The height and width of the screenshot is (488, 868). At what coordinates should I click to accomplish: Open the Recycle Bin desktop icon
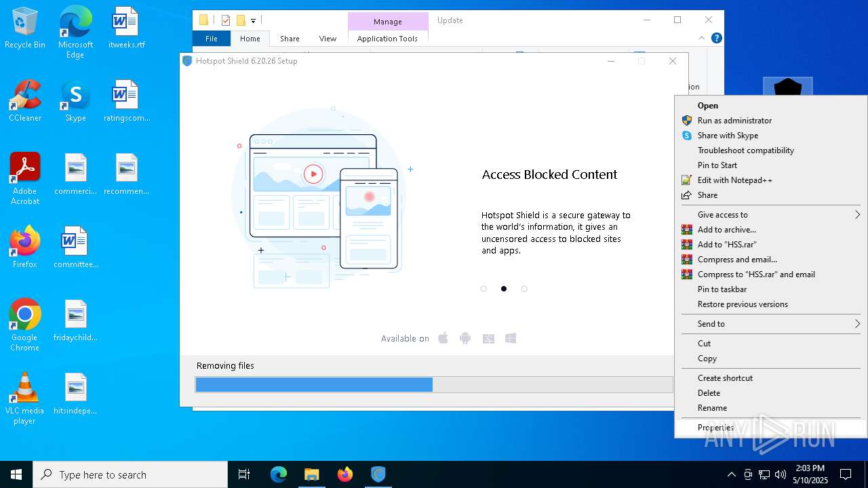point(25,28)
